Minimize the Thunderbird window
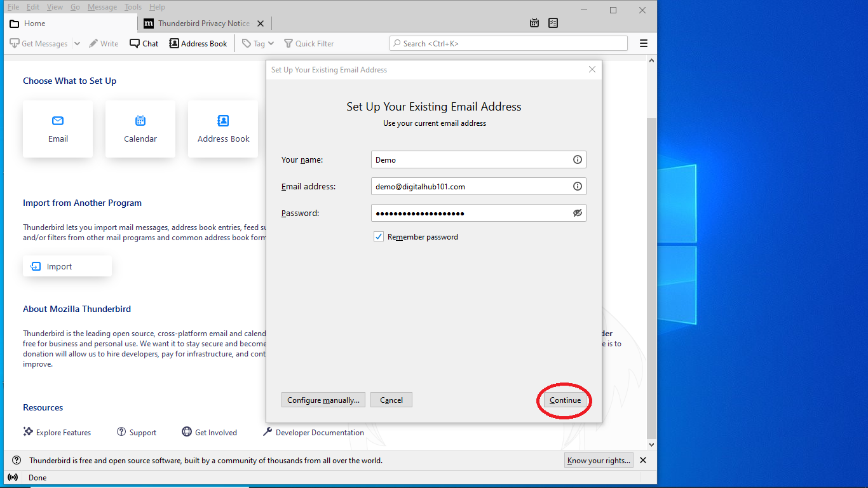 coord(583,10)
